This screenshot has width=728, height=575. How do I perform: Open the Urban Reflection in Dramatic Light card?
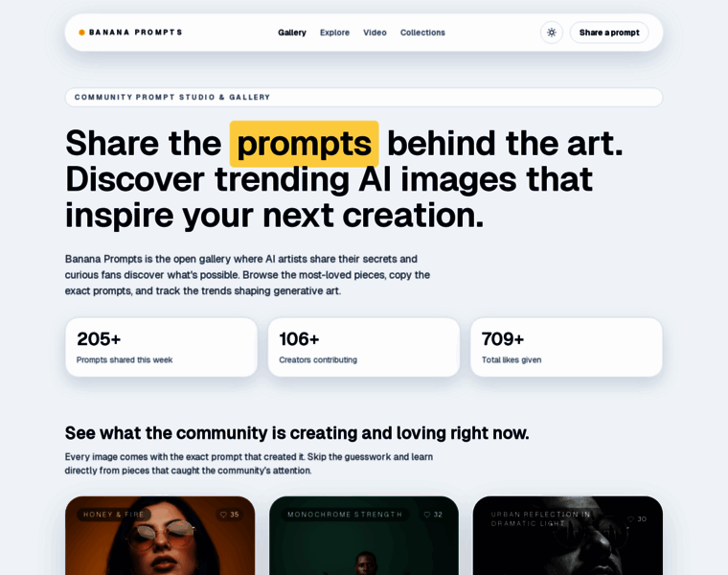click(x=568, y=536)
